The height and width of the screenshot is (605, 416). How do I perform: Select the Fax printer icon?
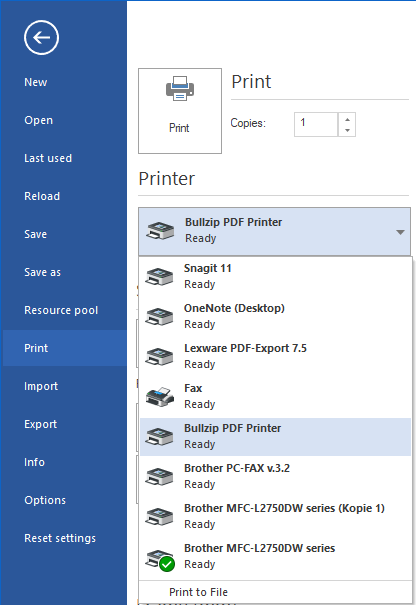(159, 396)
